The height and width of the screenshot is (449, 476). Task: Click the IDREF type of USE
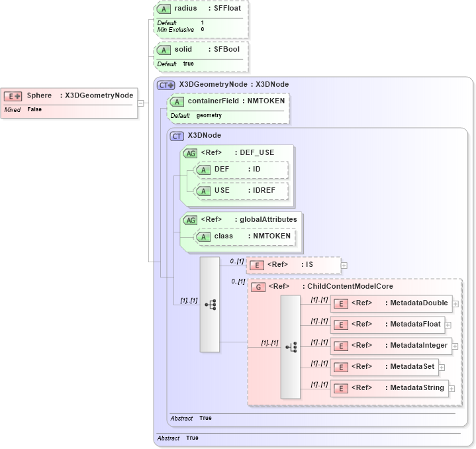point(263,190)
